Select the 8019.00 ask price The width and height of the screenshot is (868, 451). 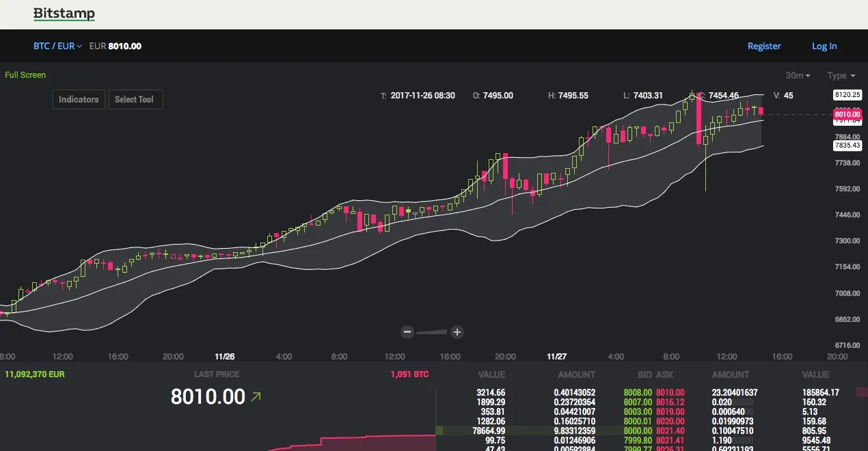(x=670, y=412)
